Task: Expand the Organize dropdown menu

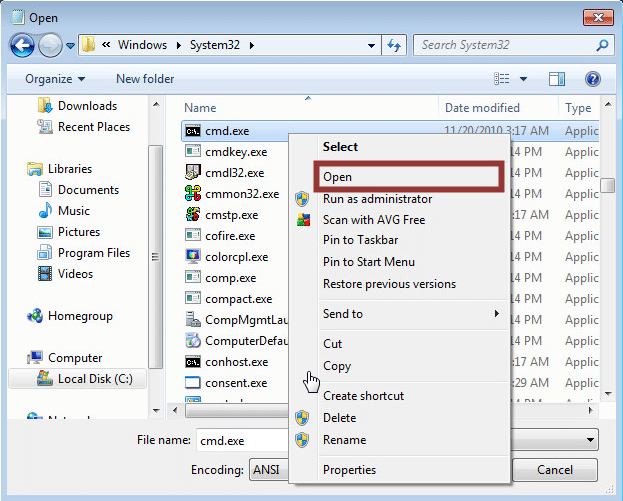Action: coord(55,79)
